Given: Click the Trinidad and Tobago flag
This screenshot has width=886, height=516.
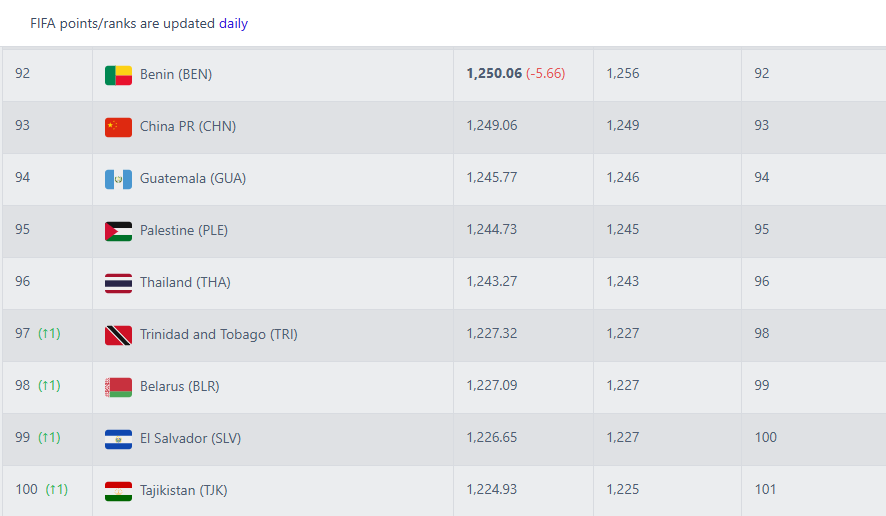Looking at the screenshot, I should click(x=118, y=335).
